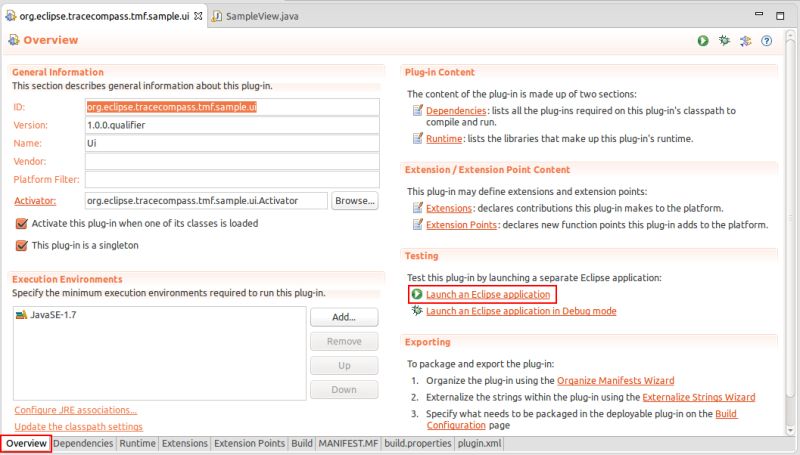Viewport: 800px width, 455px height.
Task: Uncheck This plug-in is a singleton
Action: pos(21,245)
